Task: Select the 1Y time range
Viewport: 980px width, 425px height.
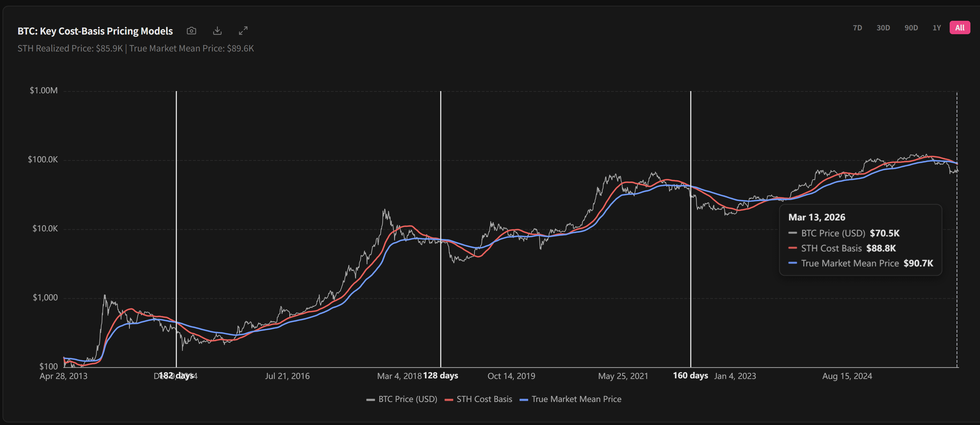Action: 936,28
